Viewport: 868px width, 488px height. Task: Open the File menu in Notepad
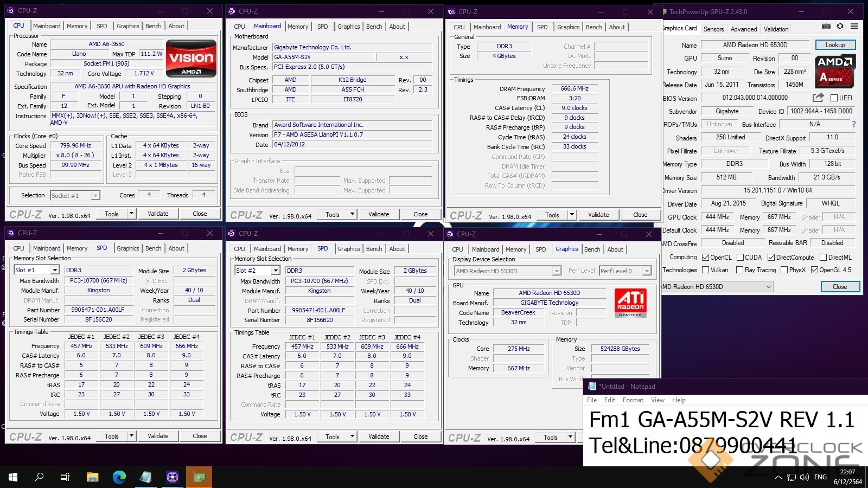coord(592,400)
